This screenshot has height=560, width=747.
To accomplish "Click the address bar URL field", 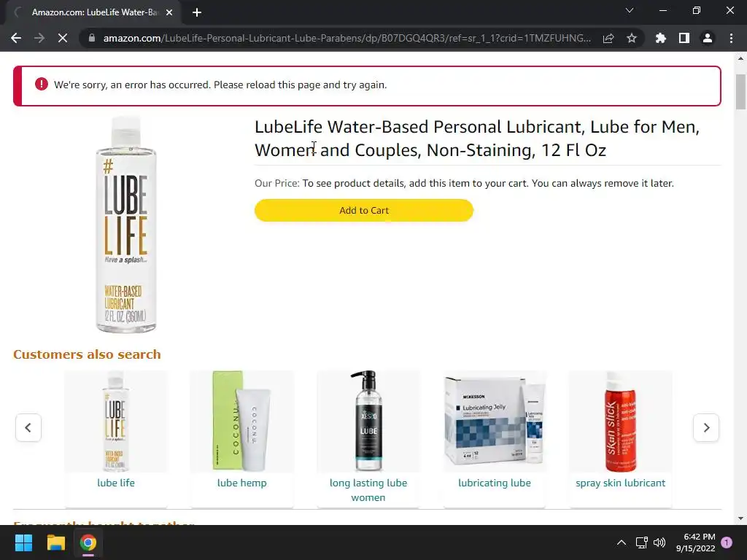I will pyautogui.click(x=347, y=38).
